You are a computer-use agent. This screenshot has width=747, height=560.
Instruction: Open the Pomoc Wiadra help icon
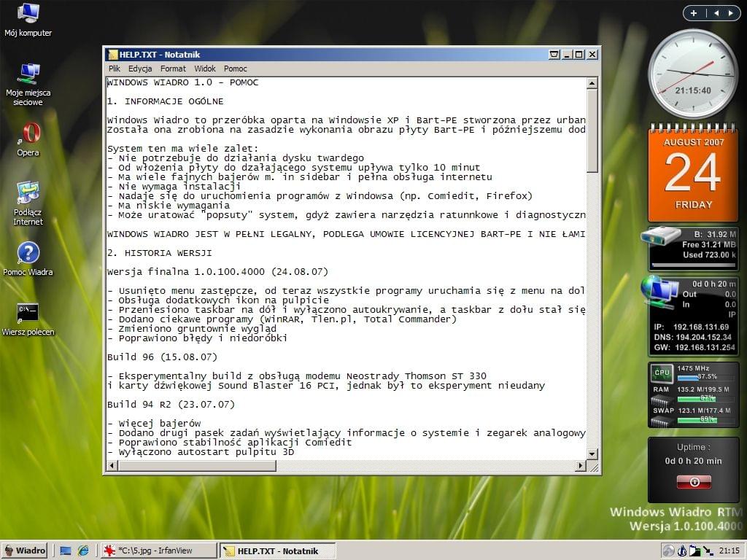(x=28, y=259)
